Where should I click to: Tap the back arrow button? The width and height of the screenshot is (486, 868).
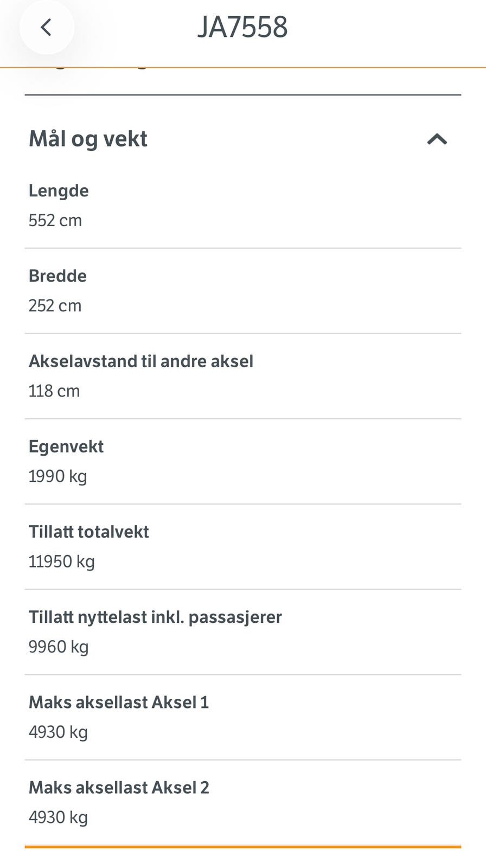pos(47,27)
